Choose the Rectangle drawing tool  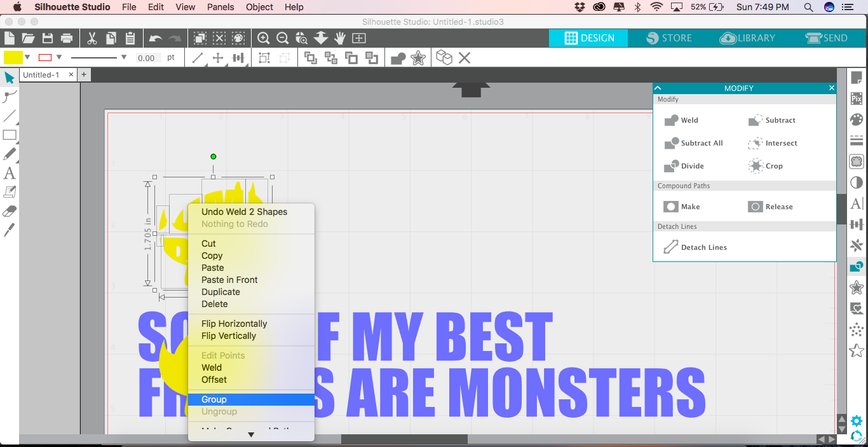point(10,135)
